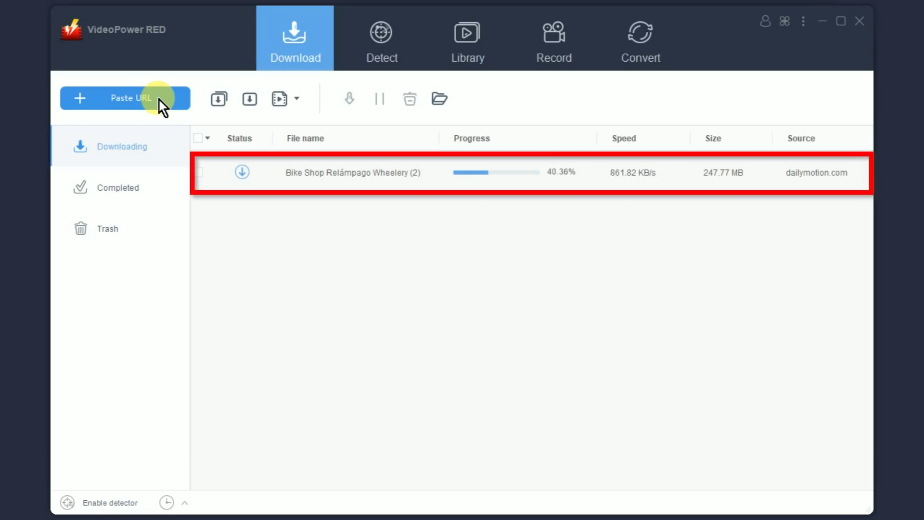
Task: Click the VideoPower RED logo
Action: [71, 29]
